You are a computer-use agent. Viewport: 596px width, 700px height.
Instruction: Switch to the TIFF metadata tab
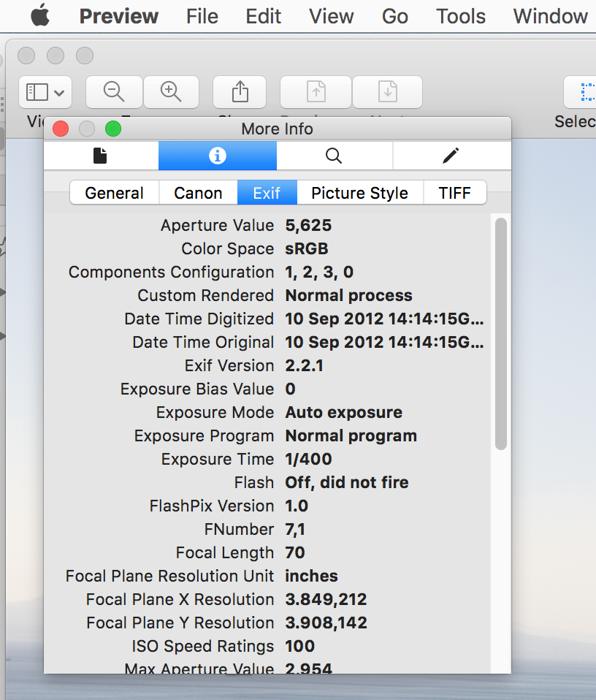pos(454,193)
